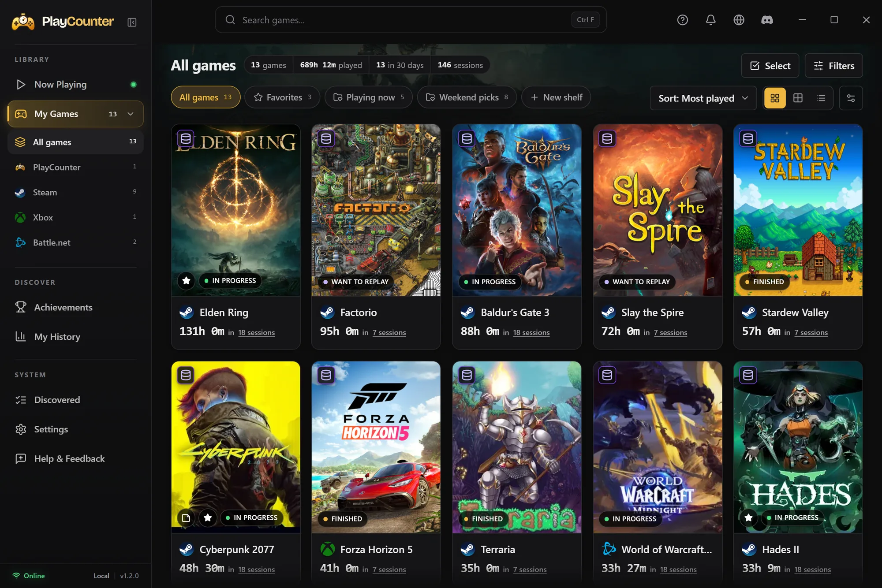Click in the Search games field
Screen dimensions: 882x588
411,20
